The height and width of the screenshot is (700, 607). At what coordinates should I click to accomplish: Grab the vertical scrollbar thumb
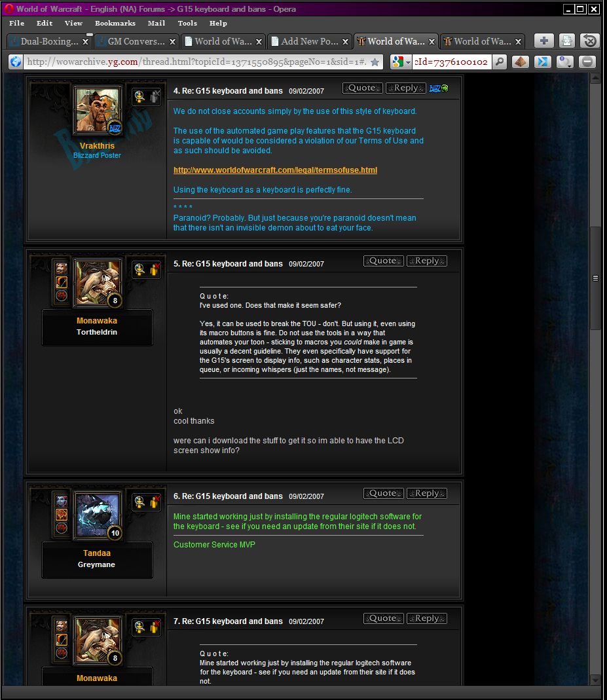point(595,278)
